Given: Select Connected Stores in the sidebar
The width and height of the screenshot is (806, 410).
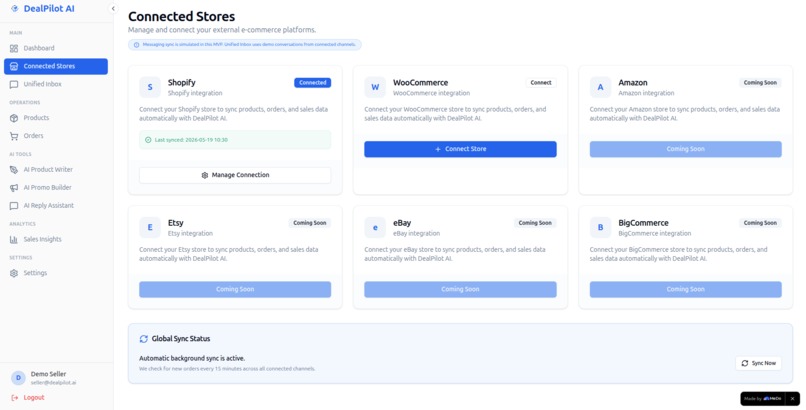Looking at the screenshot, I should [x=56, y=66].
